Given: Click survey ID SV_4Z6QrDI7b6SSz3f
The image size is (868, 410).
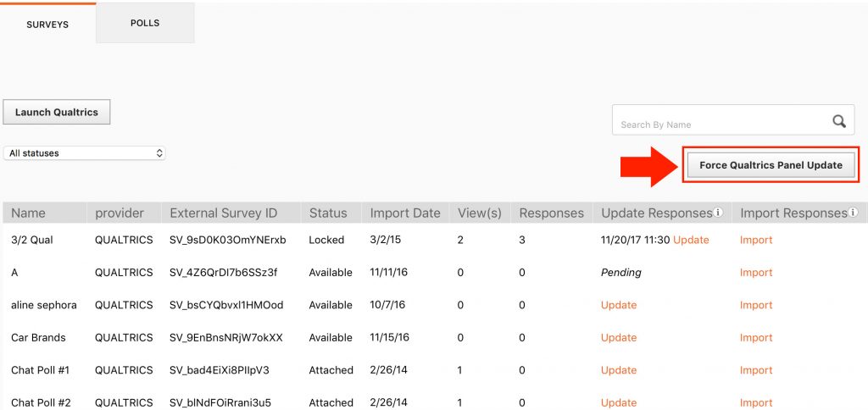Looking at the screenshot, I should click(x=224, y=273).
